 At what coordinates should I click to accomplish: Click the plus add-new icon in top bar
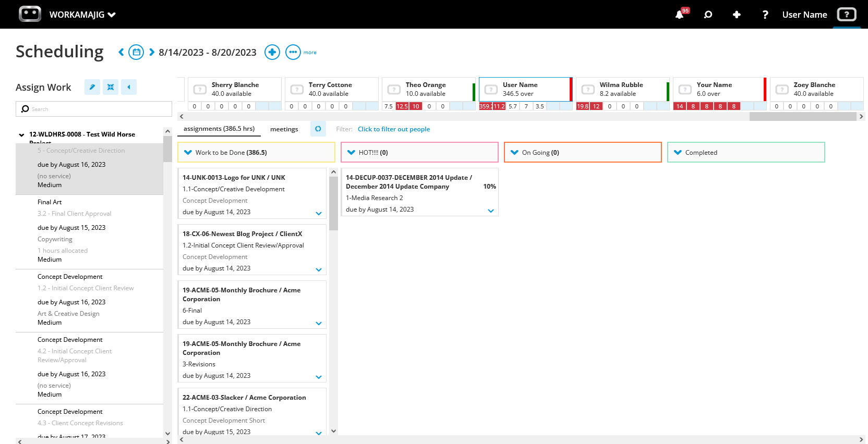pyautogui.click(x=737, y=15)
